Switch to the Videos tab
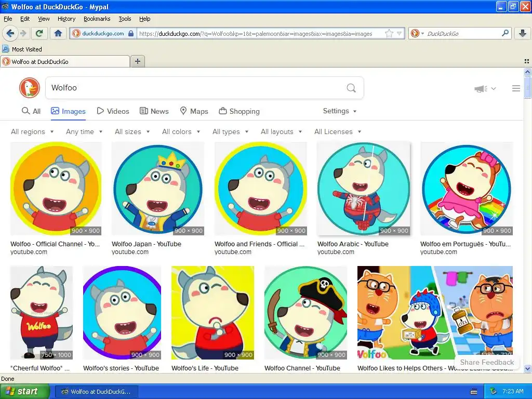Viewport: 532px width, 399px height. point(113,111)
